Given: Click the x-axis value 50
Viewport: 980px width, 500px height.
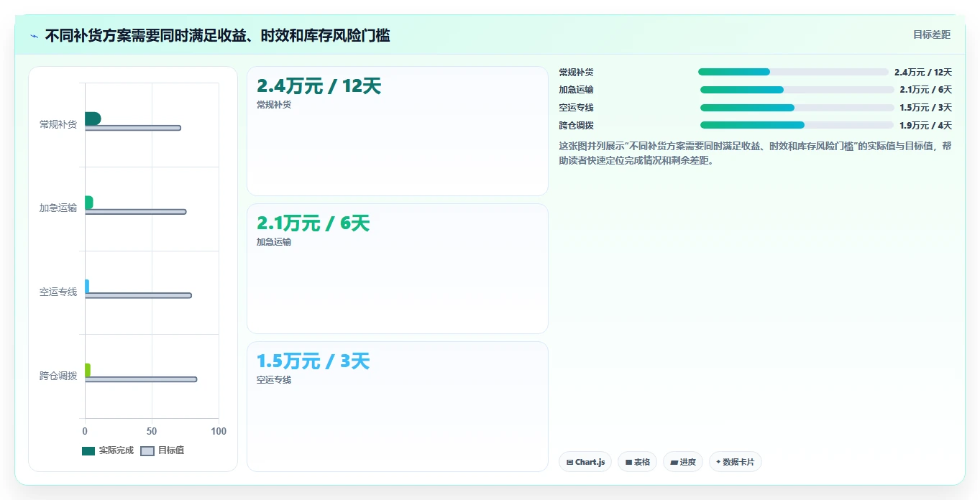Looking at the screenshot, I should [x=152, y=431].
